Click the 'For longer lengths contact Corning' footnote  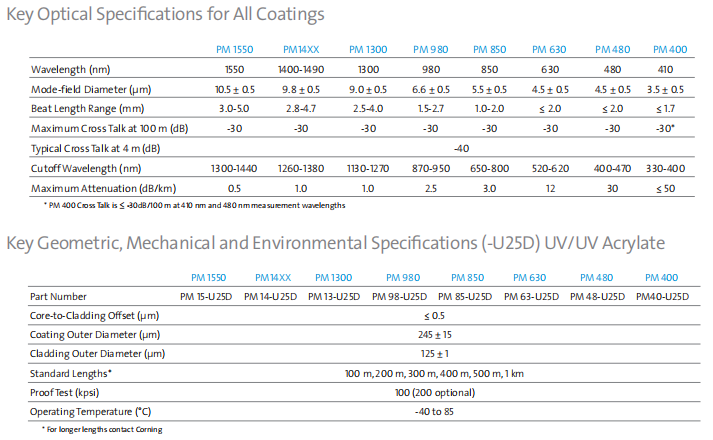102,430
